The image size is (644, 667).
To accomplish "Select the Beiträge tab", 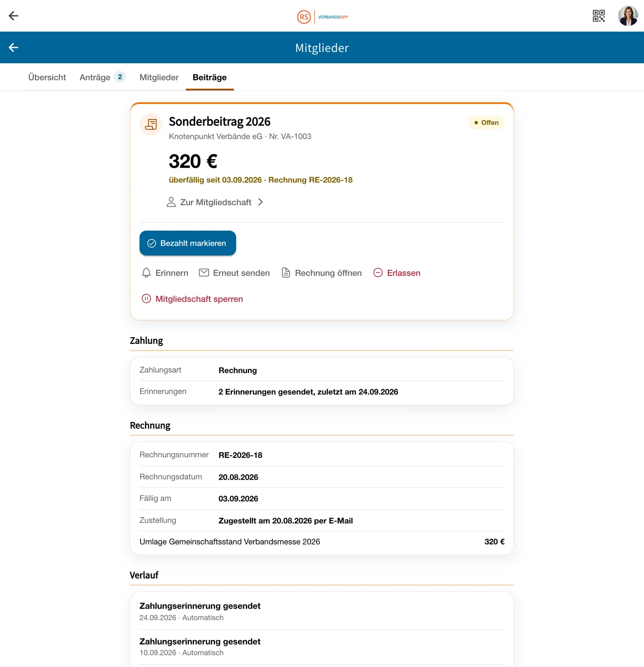I will (210, 77).
